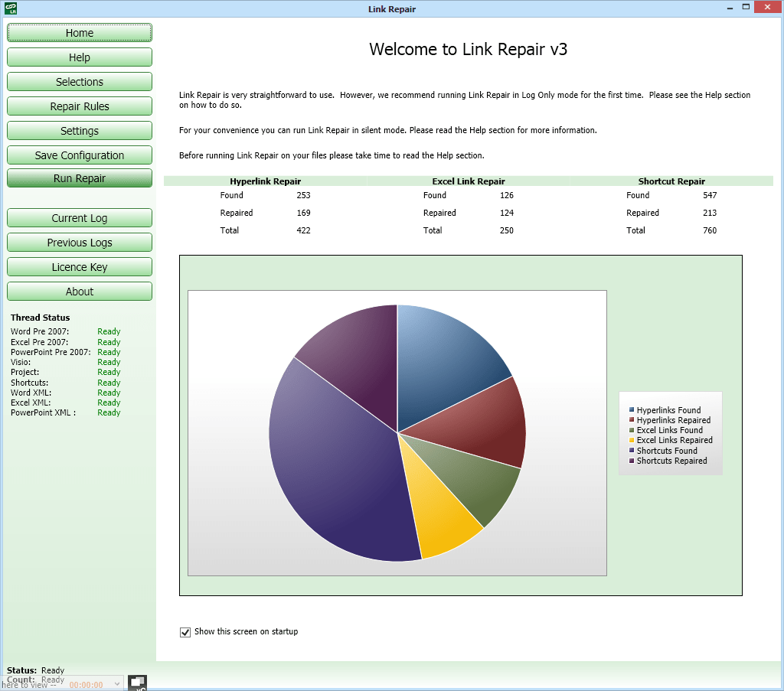Start Run Repair

coord(80,178)
